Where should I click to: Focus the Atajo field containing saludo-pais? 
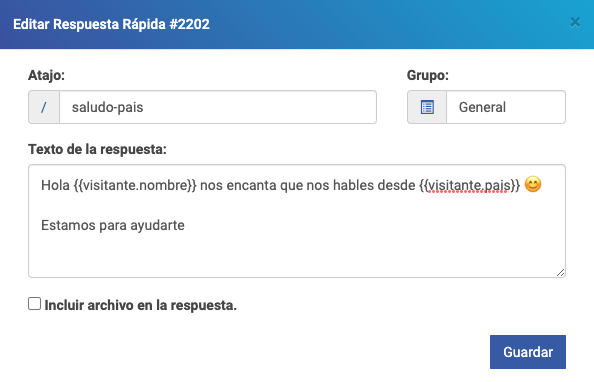[218, 107]
